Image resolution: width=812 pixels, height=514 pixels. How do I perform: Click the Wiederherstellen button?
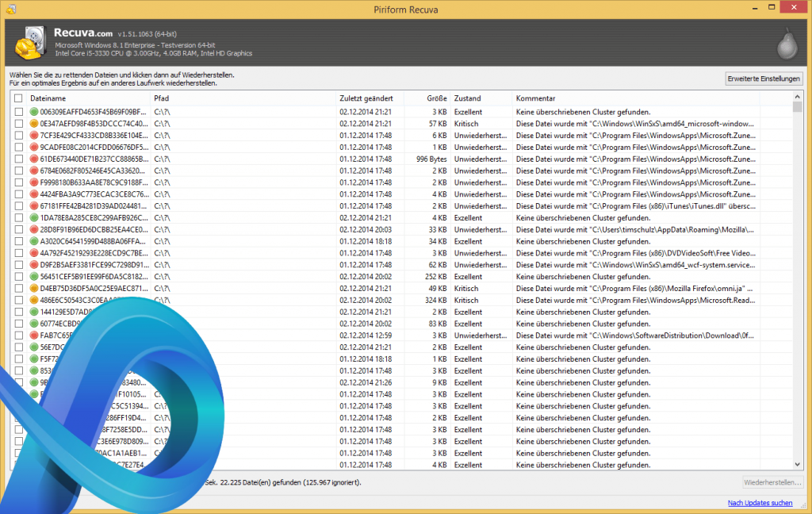pos(772,482)
